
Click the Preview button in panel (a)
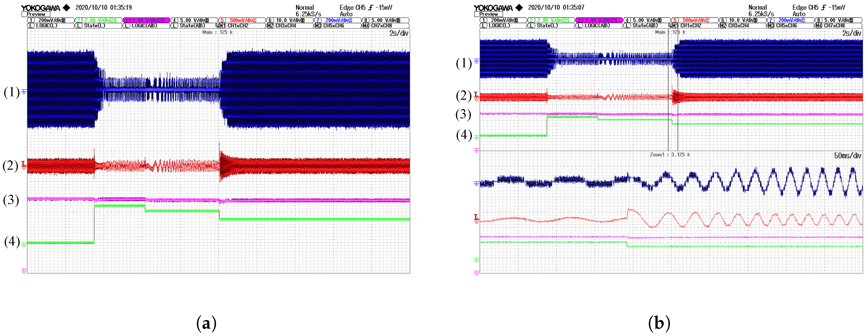click(36, 14)
